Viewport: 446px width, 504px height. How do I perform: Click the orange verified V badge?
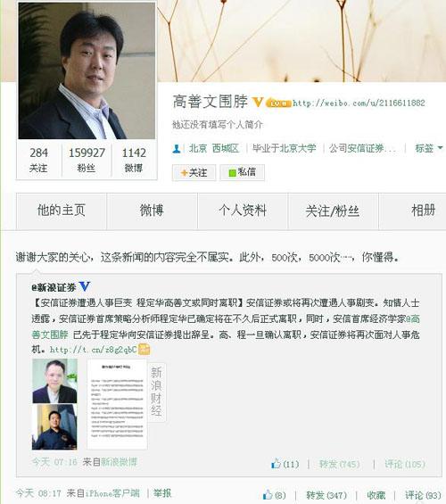pos(258,103)
